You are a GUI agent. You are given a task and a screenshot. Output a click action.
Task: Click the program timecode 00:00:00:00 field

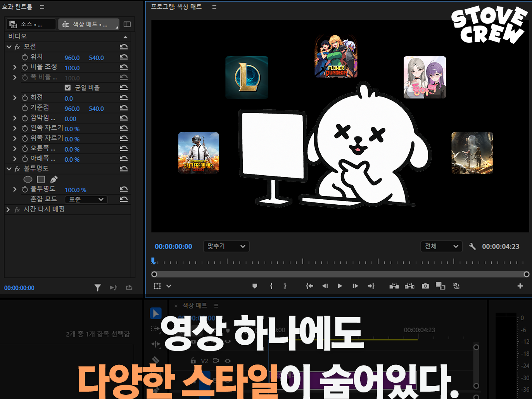click(173, 246)
